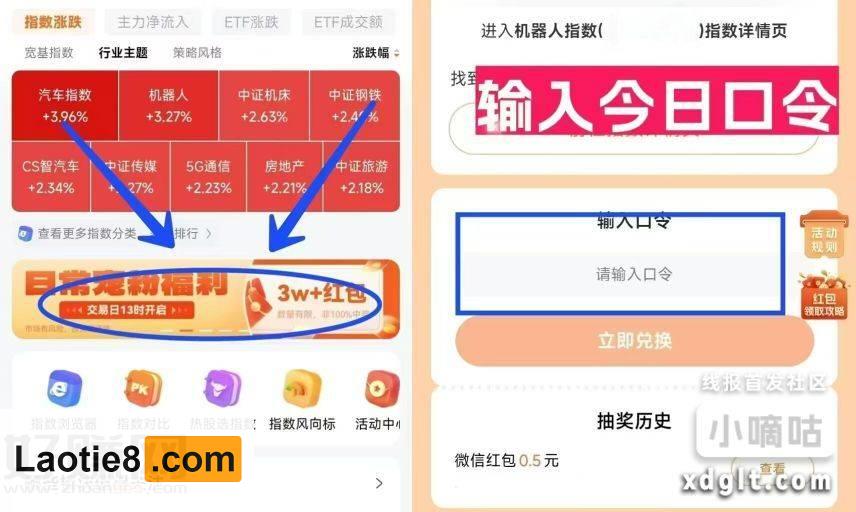
Task: Open the 指数浏览器 icon
Action: (64, 388)
